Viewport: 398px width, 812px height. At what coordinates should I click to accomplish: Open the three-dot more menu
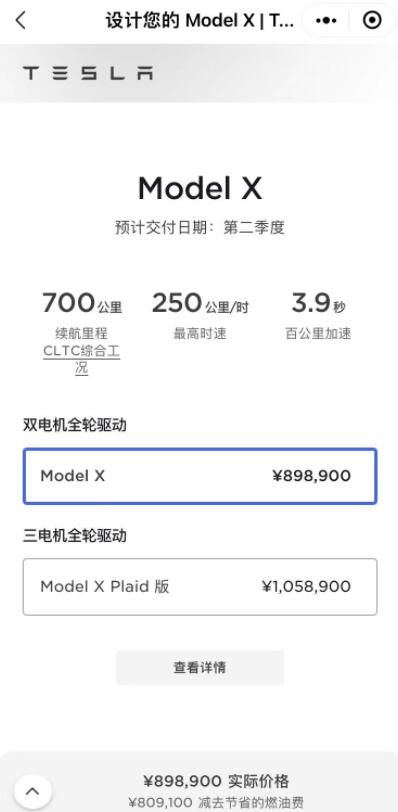click(326, 21)
